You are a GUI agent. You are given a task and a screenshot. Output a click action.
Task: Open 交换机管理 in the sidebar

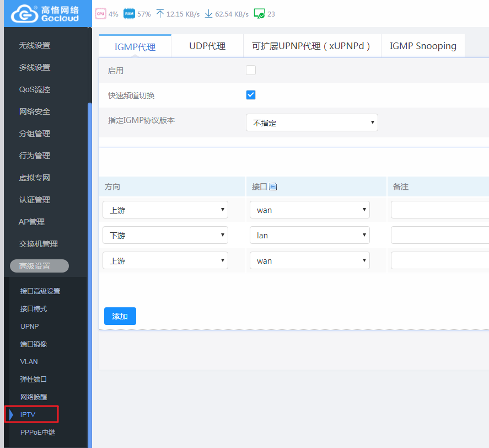click(x=39, y=244)
